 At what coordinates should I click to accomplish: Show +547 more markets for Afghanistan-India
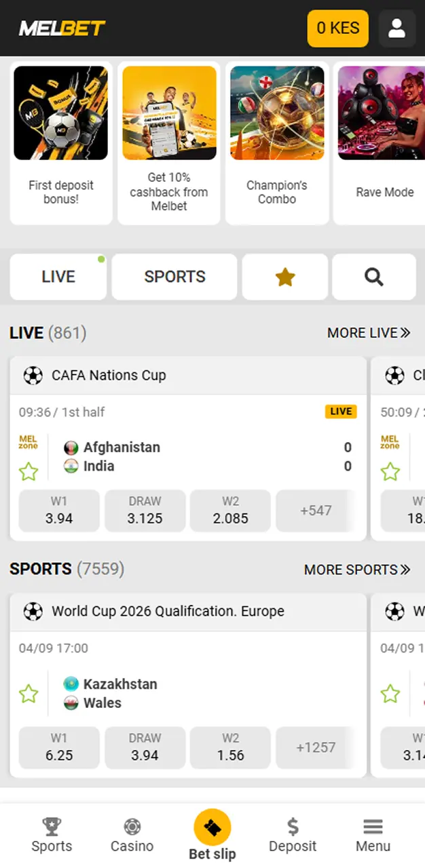click(x=316, y=511)
